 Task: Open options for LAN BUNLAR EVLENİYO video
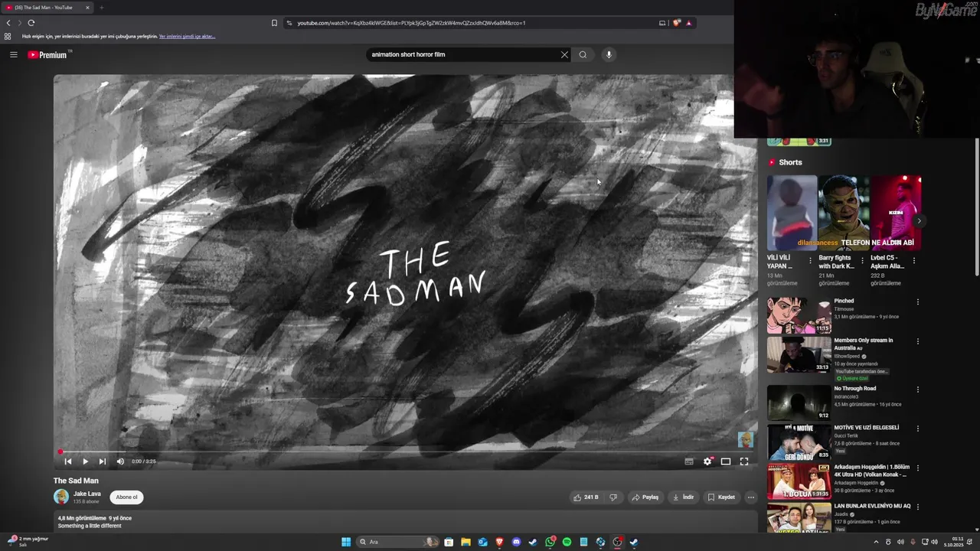(x=917, y=507)
